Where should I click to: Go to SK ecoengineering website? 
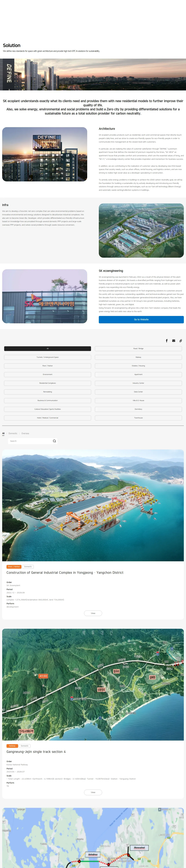(141, 319)
